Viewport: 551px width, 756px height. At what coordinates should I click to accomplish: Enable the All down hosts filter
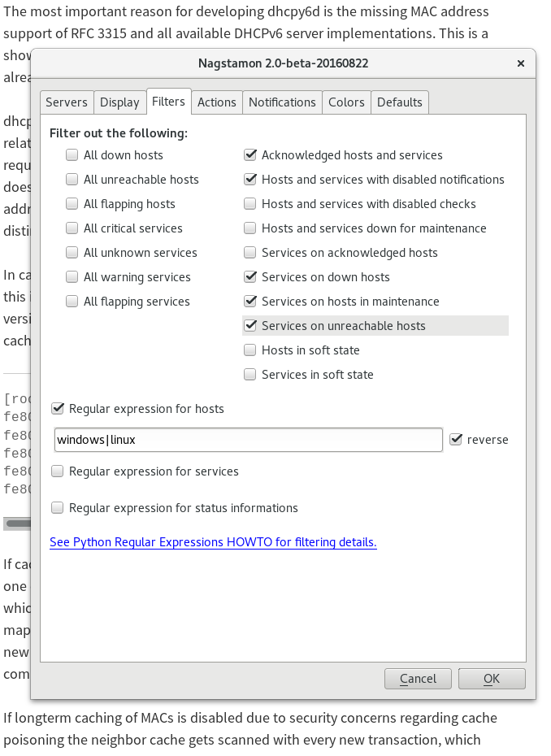(72, 155)
